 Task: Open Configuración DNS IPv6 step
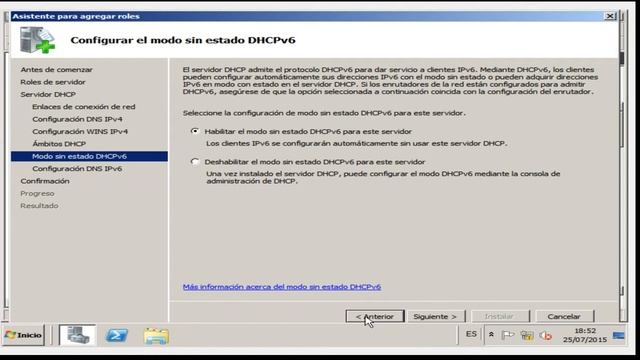point(77,169)
